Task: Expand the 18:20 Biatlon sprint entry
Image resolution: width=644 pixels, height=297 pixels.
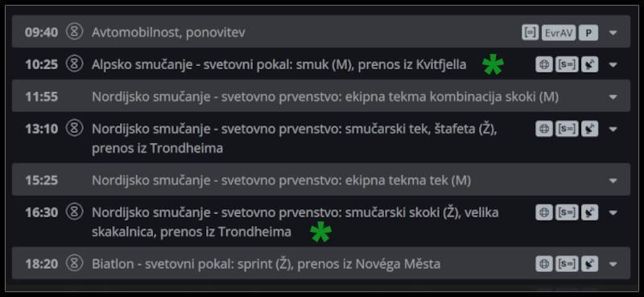Action: (x=613, y=264)
